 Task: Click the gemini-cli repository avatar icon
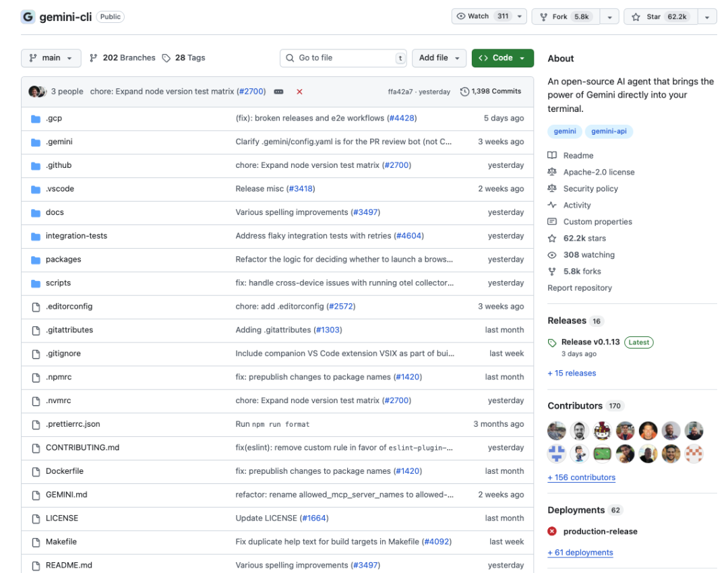click(28, 17)
